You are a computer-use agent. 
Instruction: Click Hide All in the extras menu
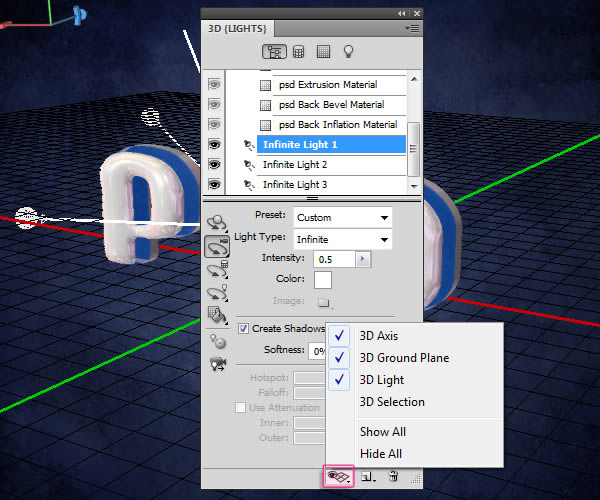tap(380, 454)
